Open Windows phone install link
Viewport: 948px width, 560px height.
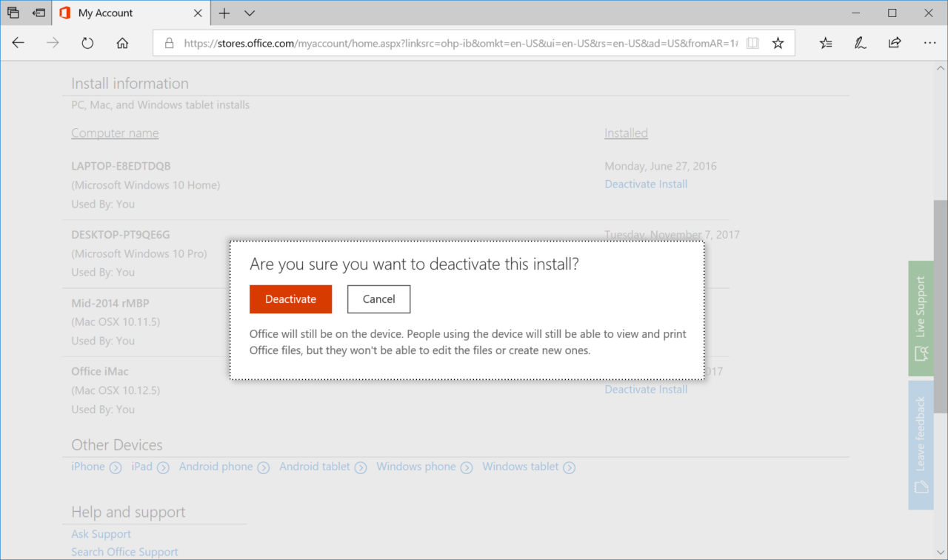click(x=424, y=467)
